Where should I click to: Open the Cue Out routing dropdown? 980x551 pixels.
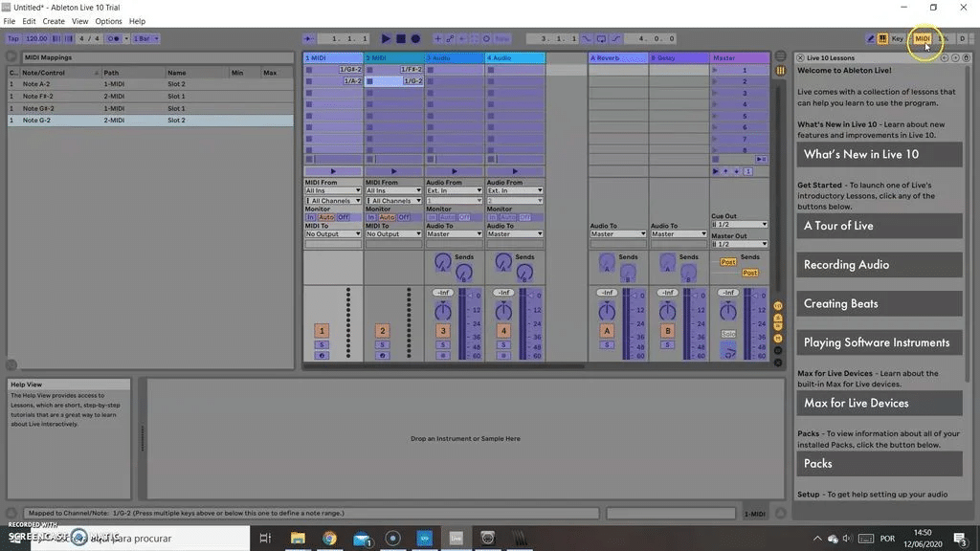coord(739,223)
